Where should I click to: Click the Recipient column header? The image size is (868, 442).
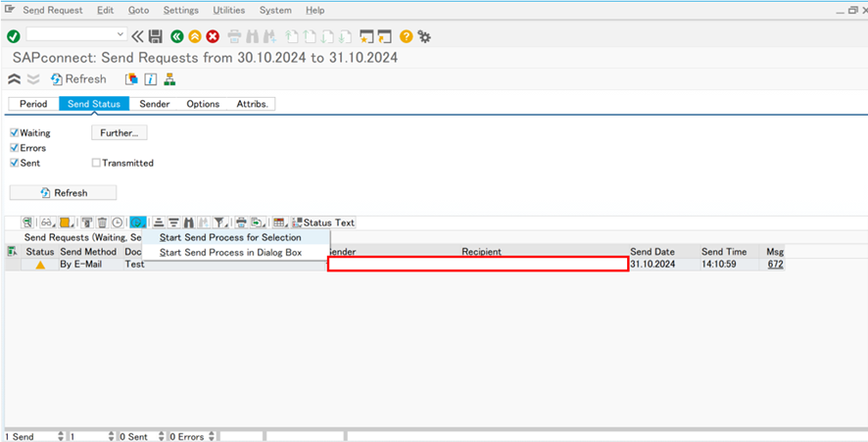482,252
